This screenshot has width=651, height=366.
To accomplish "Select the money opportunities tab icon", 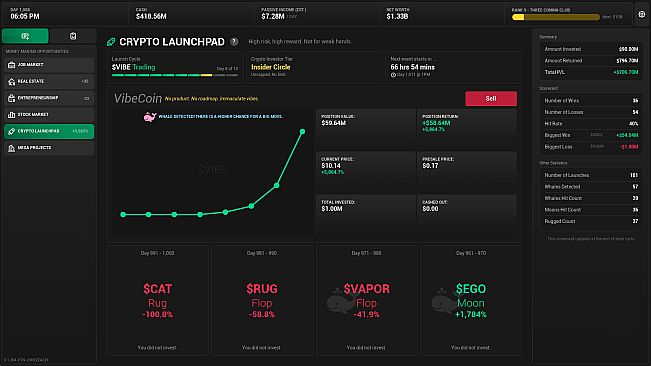I will coord(25,36).
